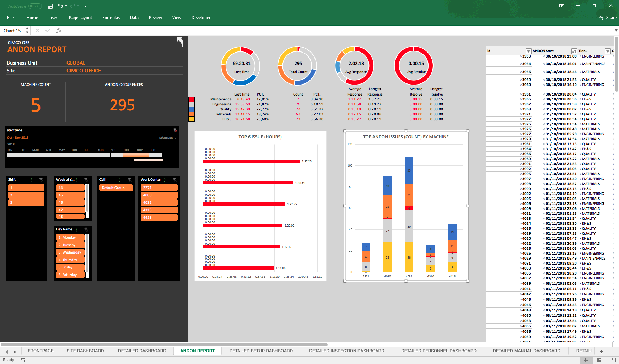Open the Formulas ribbon tab
The width and height of the screenshot is (619, 364).
pos(111,18)
